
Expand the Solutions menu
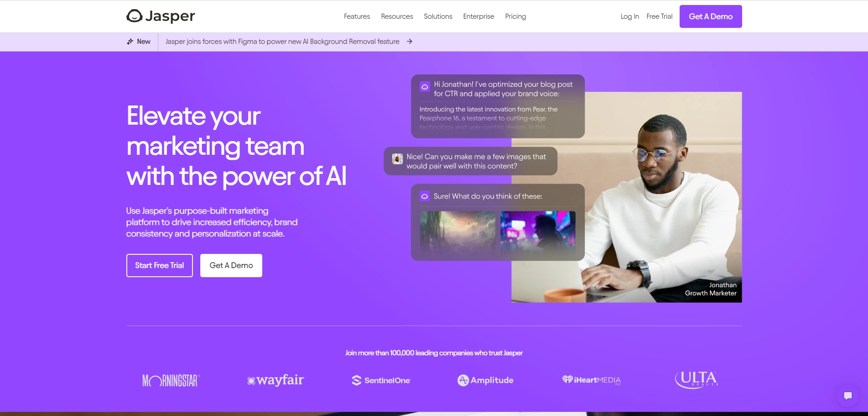[438, 16]
